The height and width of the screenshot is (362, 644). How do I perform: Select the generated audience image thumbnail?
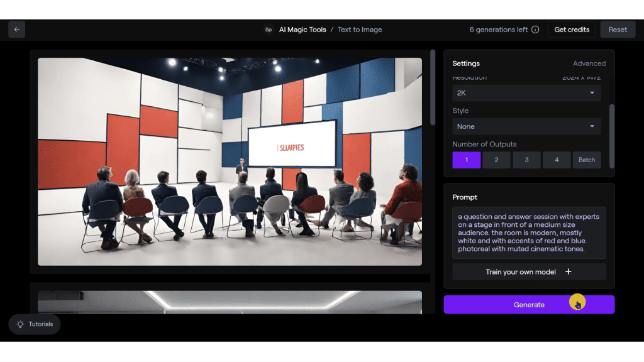point(230,161)
